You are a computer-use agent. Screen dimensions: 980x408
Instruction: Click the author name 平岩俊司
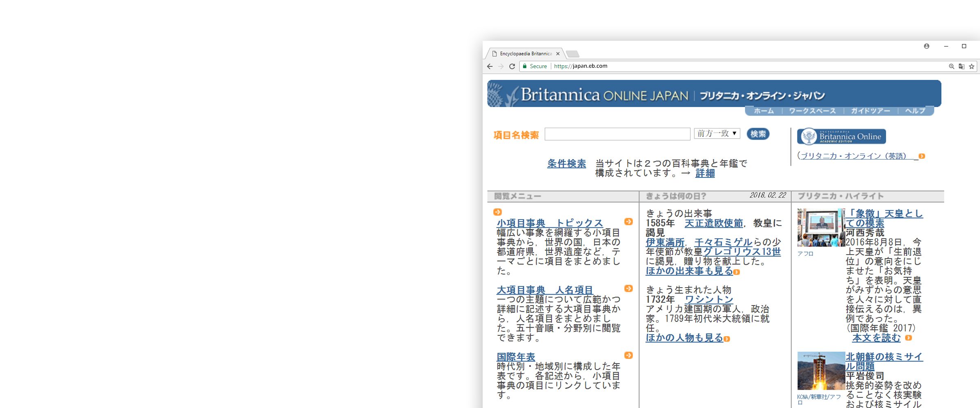pos(865,376)
